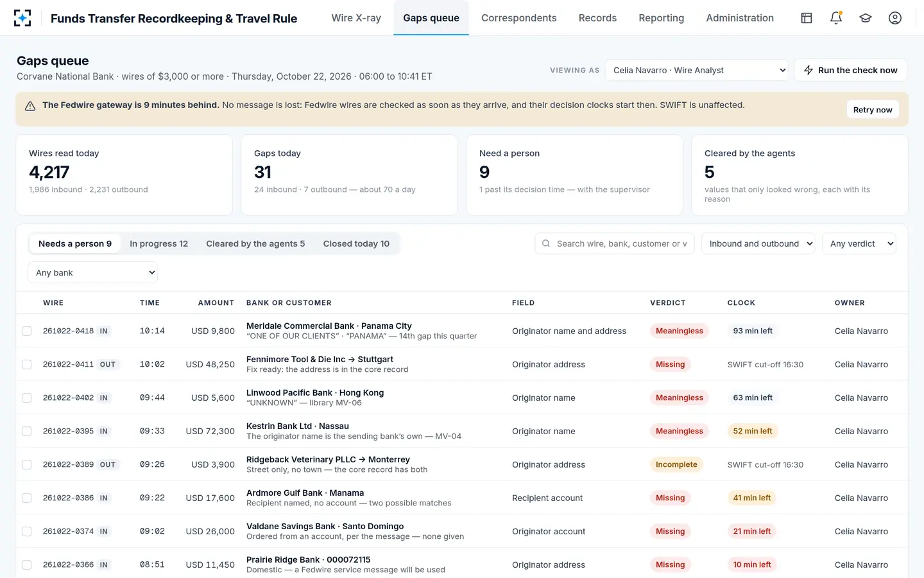The image size is (924, 578).
Task: Click the Incomplete verdict badge
Action: pos(676,464)
